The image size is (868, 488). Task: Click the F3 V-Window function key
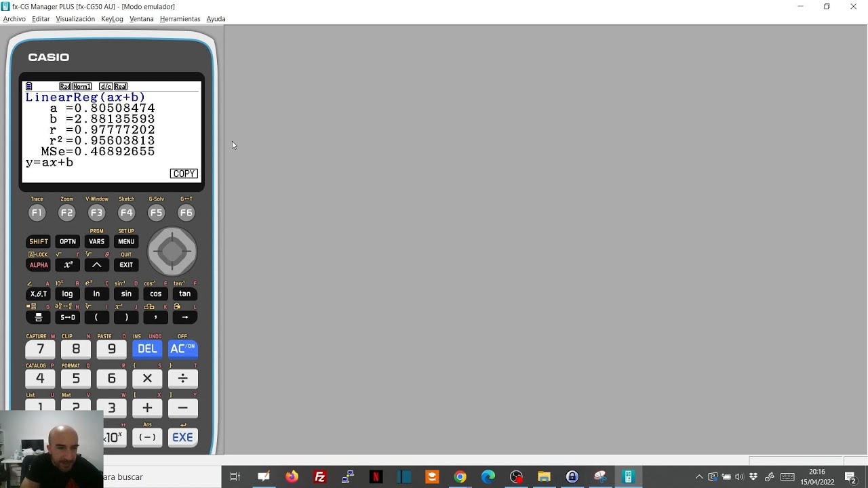[x=96, y=213]
